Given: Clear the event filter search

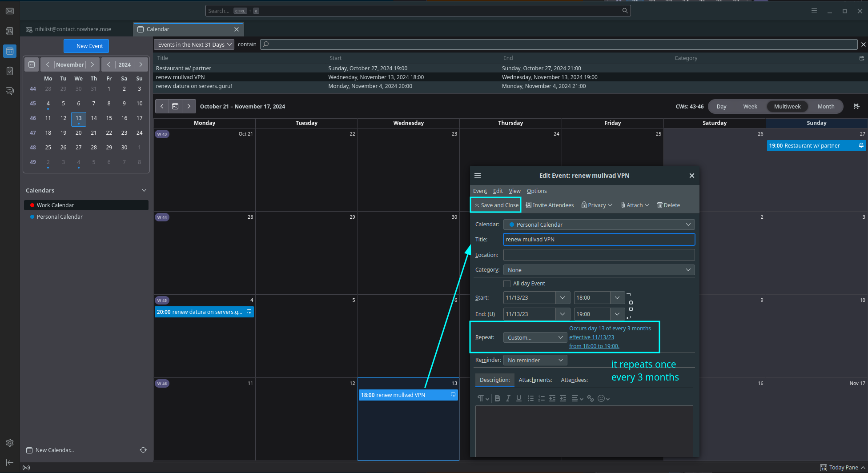Looking at the screenshot, I should [x=864, y=44].
